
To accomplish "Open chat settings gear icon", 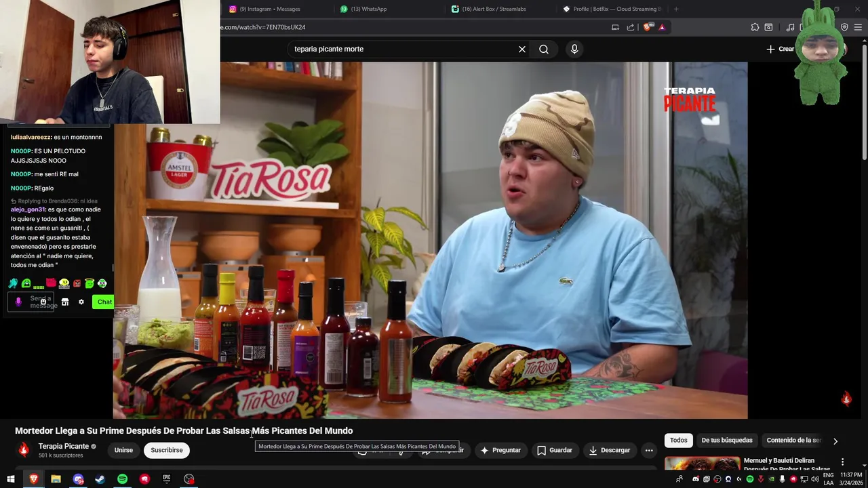I will 81,302.
